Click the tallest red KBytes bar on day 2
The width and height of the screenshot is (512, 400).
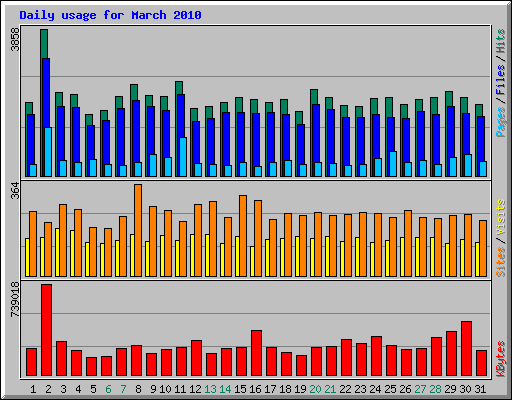point(47,330)
